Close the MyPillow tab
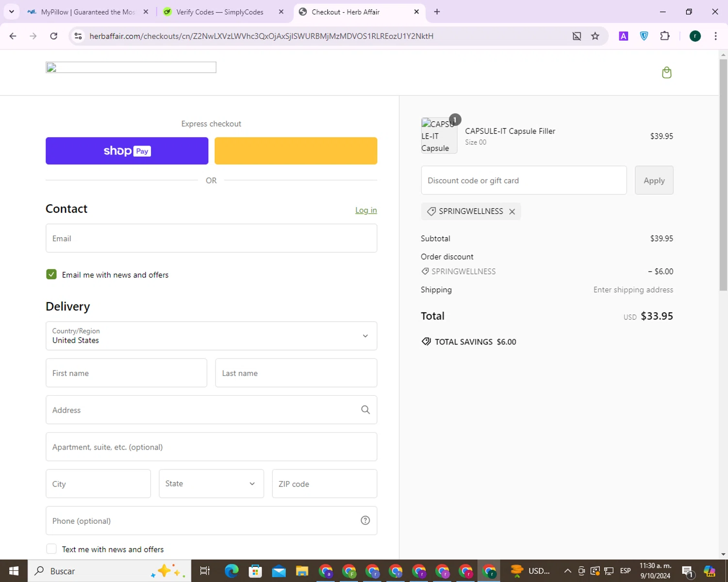 click(146, 12)
